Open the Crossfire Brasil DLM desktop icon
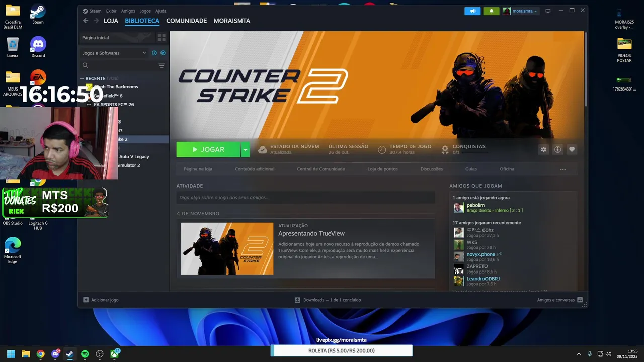The height and width of the screenshot is (362, 644). pos(13,17)
